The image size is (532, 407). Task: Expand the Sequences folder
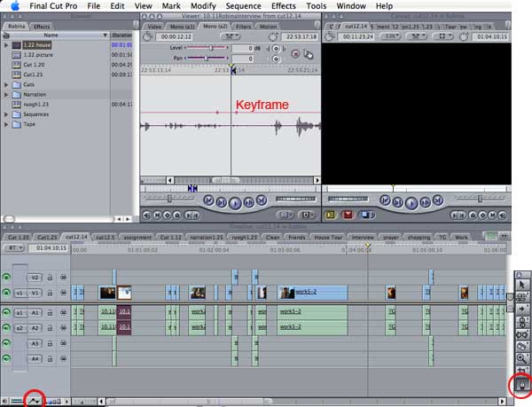coord(6,114)
